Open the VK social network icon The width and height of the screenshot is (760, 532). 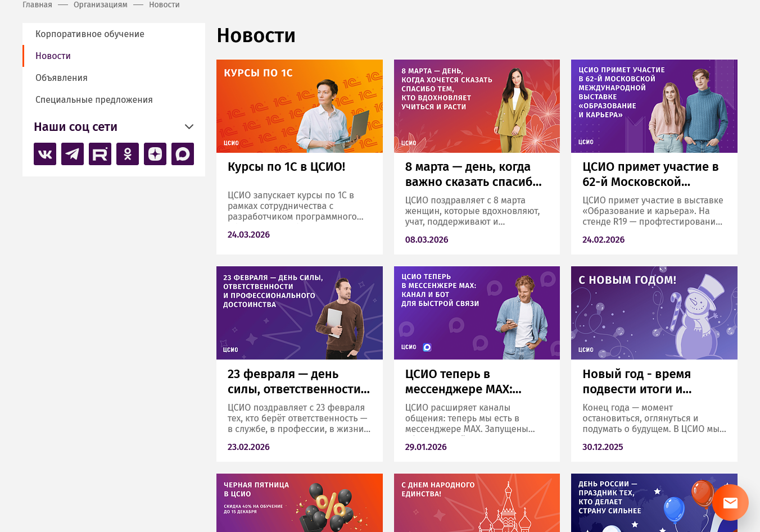click(45, 154)
